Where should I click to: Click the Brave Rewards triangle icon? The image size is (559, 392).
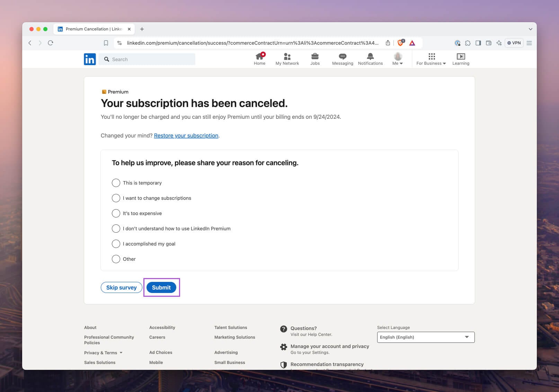412,43
